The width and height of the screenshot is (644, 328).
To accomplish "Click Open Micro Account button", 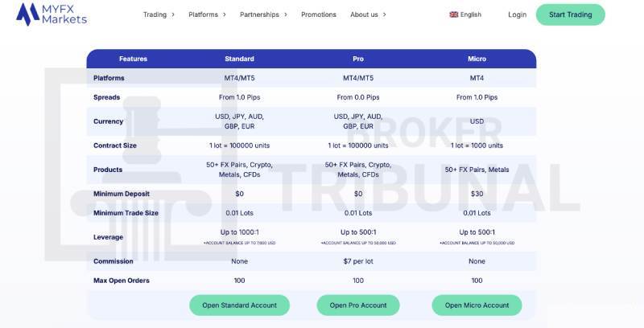I will pyautogui.click(x=477, y=305).
